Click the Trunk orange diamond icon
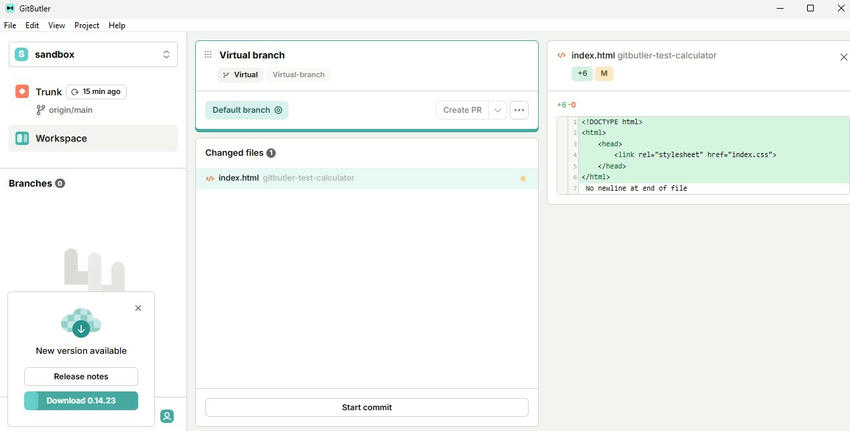850x431 pixels. click(22, 92)
